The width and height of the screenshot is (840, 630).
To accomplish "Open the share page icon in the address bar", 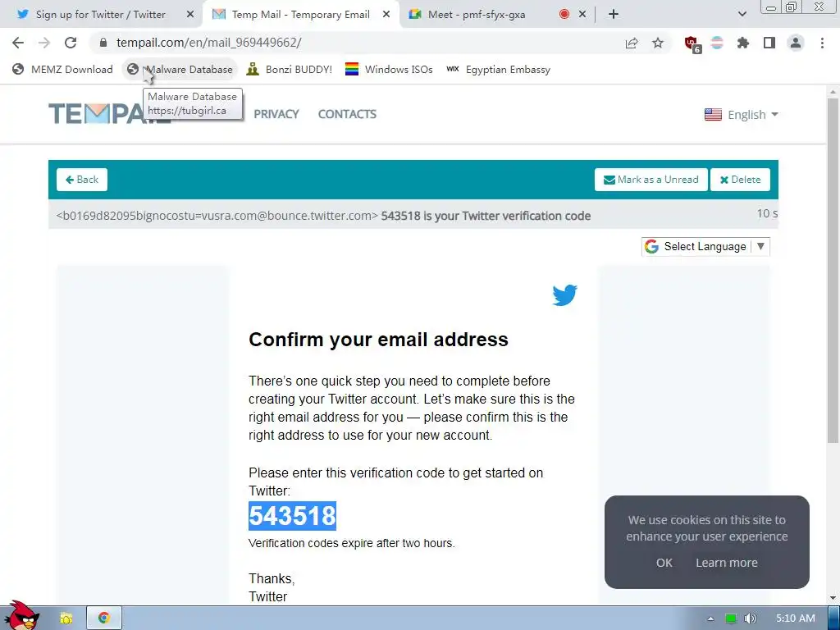I will [x=632, y=43].
